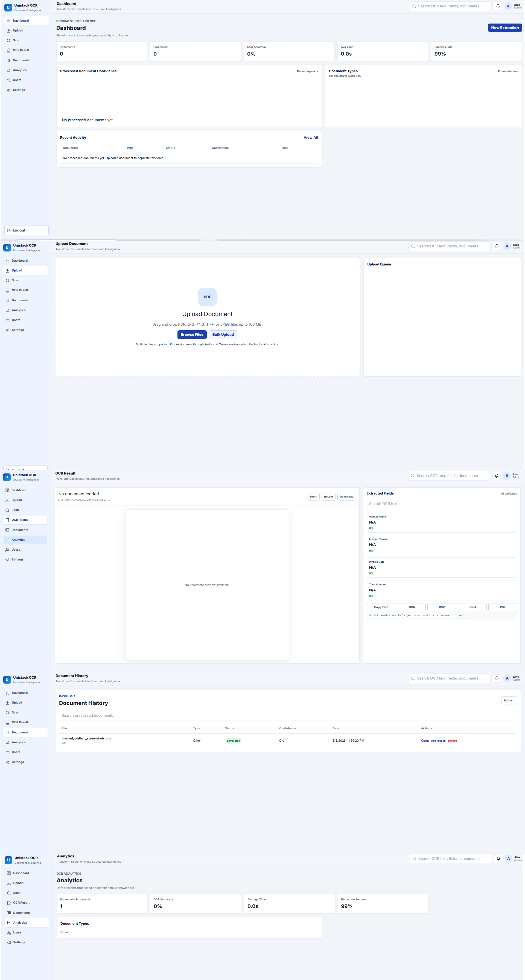Screen dimensions: 525x980
Task: Click the Scan icon in the Dashboard page sidebar
Action: point(8,40)
